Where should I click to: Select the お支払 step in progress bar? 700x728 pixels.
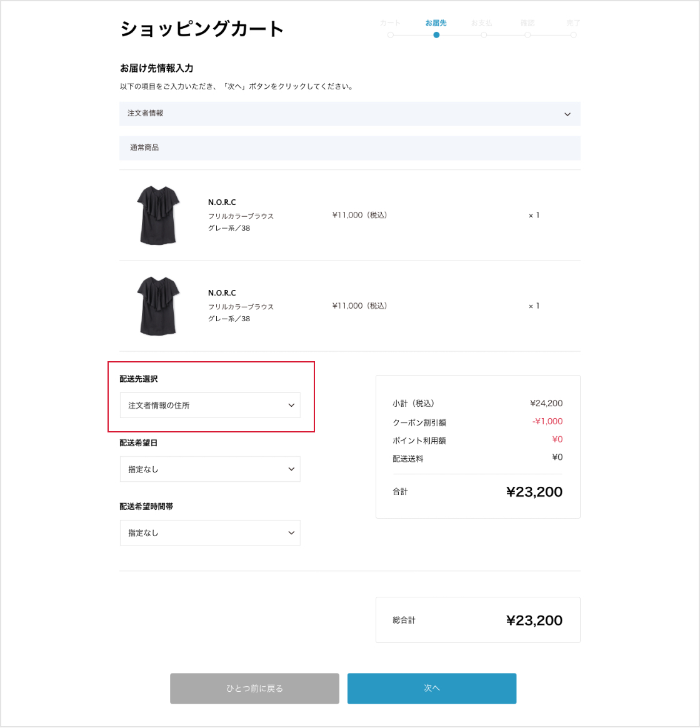click(x=482, y=23)
